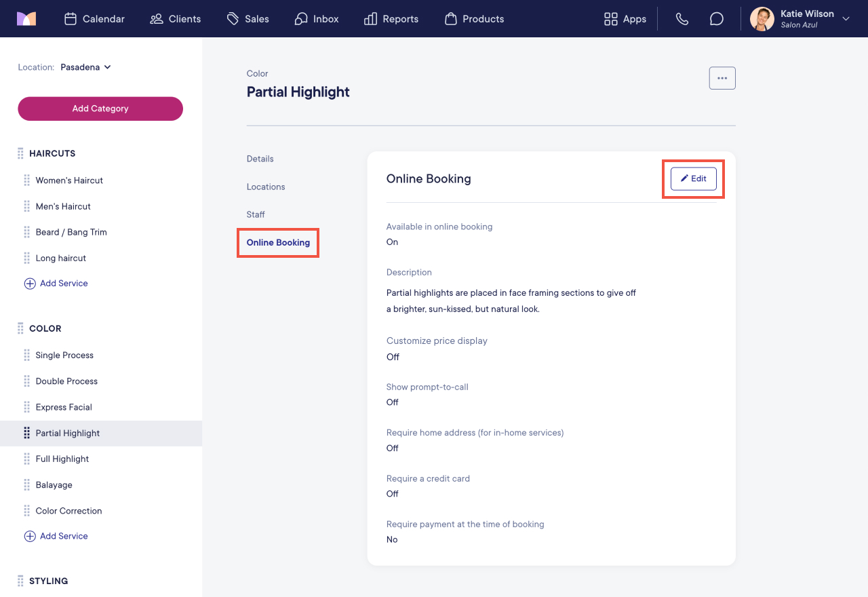The width and height of the screenshot is (868, 597).
Task: Switch to the Details tab
Action: (260, 159)
